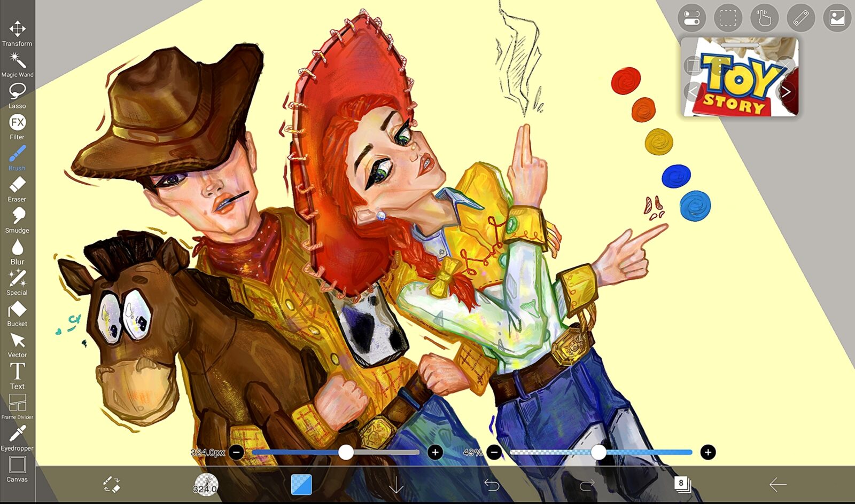Viewport: 855px width, 504px height.
Task: Click the opacity slider handle
Action: pyautogui.click(x=598, y=453)
